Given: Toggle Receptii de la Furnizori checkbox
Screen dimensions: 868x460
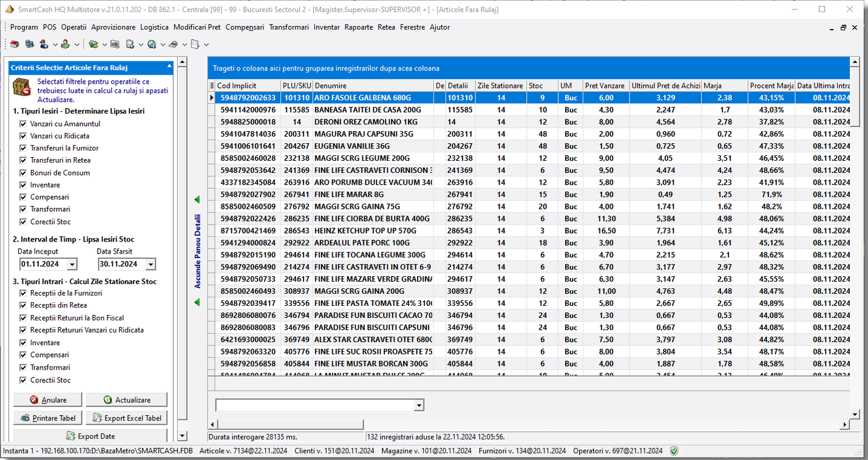Looking at the screenshot, I should tap(23, 293).
